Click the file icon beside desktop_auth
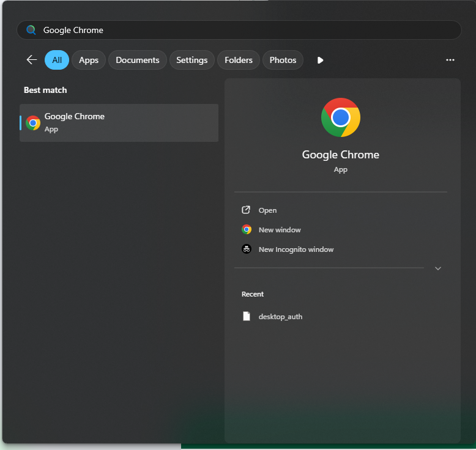 click(x=247, y=316)
